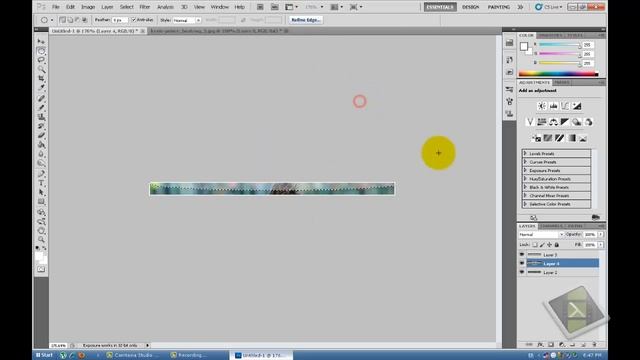Click the Windows Start button

click(44, 355)
